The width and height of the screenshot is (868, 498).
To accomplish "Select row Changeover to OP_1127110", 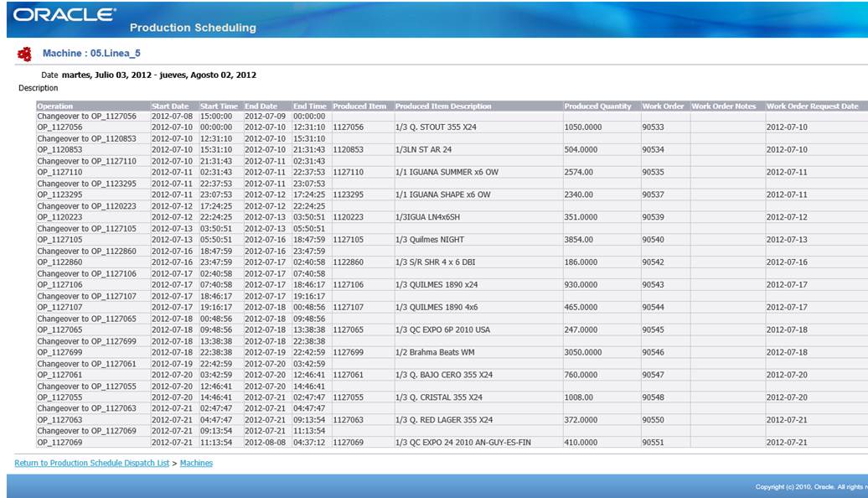I will click(x=452, y=161).
